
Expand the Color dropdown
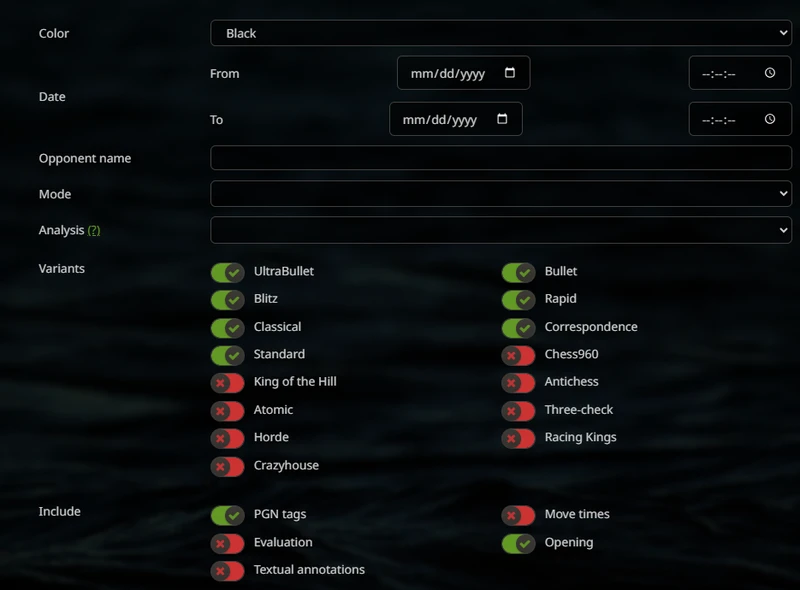point(500,33)
